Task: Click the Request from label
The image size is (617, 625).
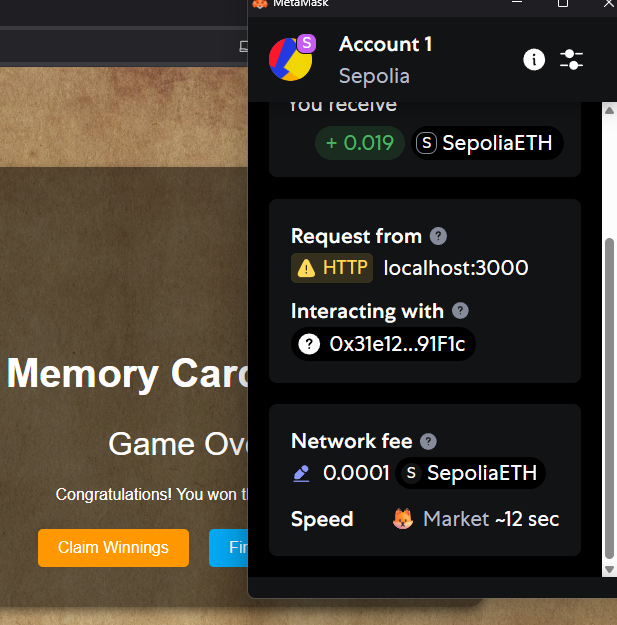Action: [x=356, y=236]
